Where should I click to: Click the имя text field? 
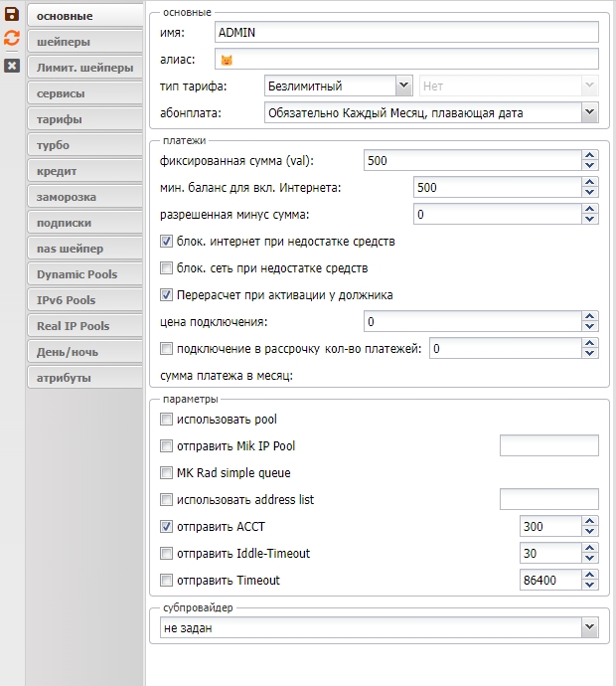pyautogui.click(x=405, y=33)
